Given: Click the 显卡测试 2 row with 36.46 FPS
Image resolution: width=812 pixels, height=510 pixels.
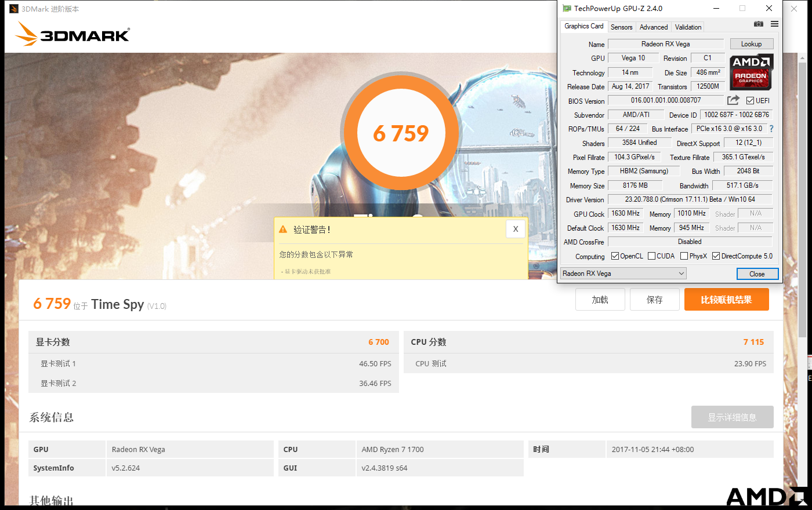Looking at the screenshot, I should (x=213, y=383).
